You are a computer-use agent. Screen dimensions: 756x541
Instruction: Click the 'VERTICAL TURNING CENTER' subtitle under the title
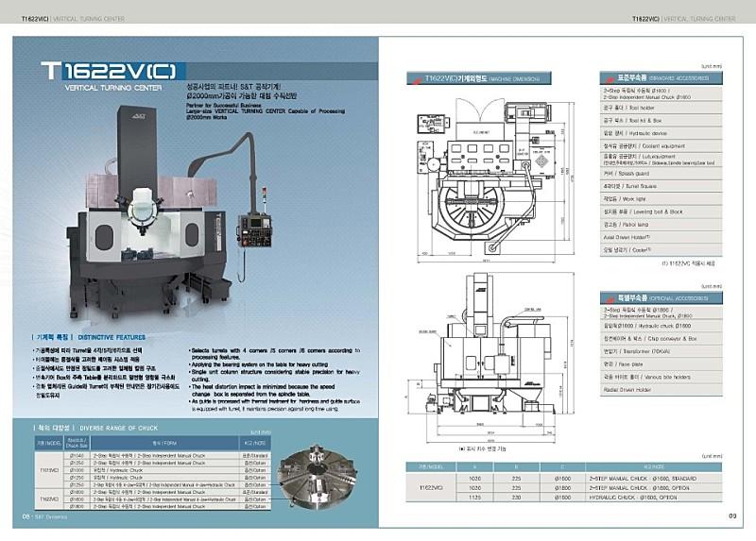pos(113,88)
